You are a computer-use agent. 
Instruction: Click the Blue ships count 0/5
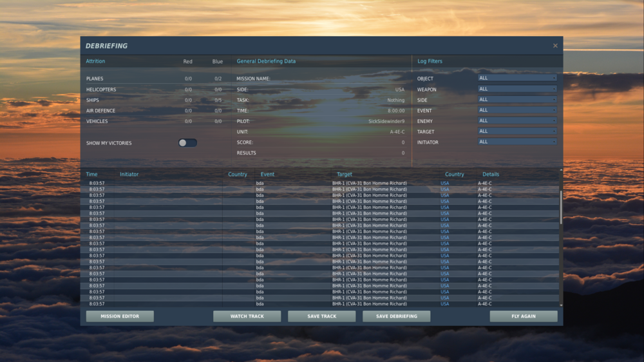coord(218,100)
